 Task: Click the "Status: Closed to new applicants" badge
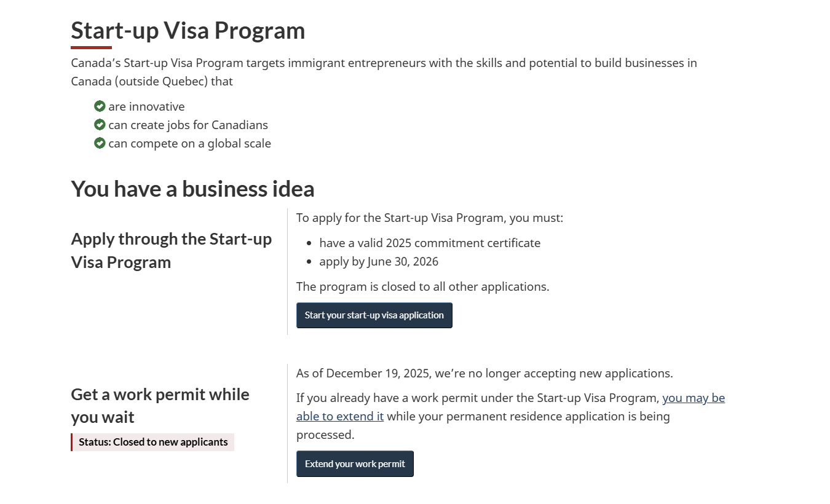pos(152,442)
